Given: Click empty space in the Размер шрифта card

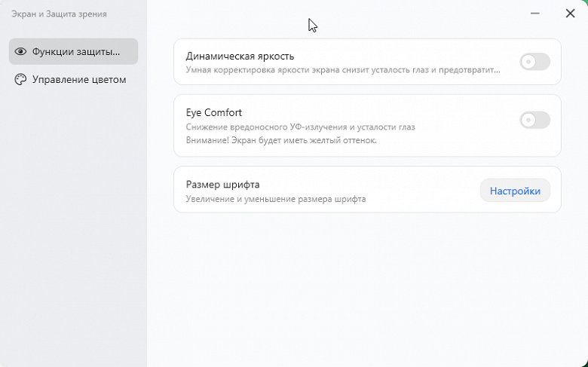Looking at the screenshot, I should click(422, 190).
